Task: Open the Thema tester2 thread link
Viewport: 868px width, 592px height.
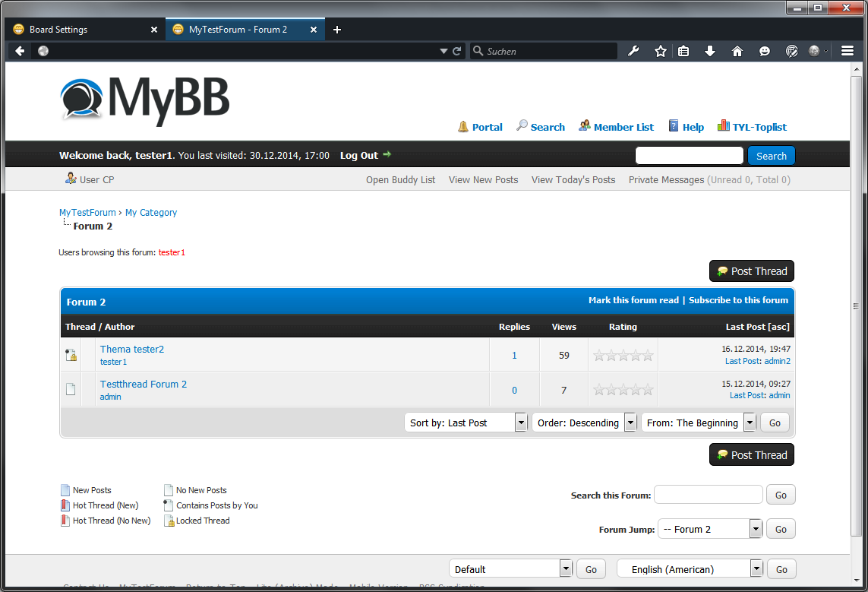Action: (132, 349)
